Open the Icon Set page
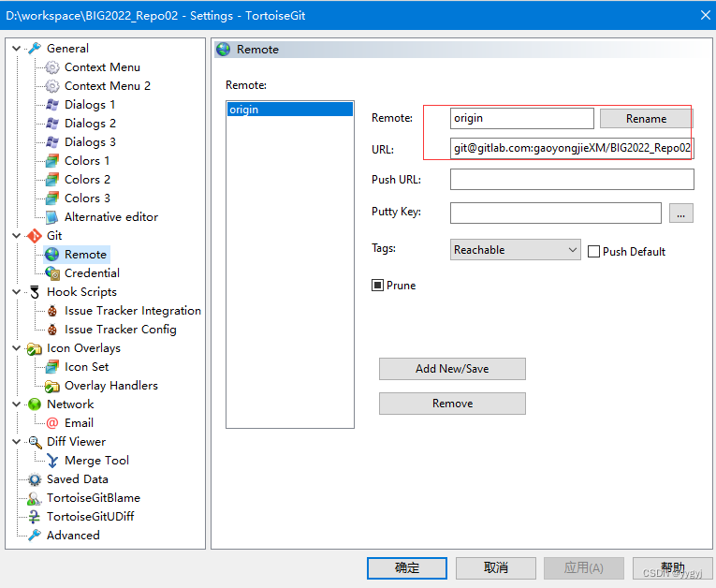 click(86, 367)
